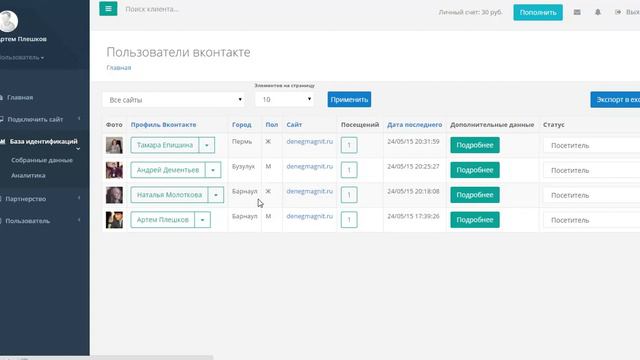Screen dimensions: 640x360
Task: Click Артем Плешков photo thumbnail in table
Action: tap(114, 220)
